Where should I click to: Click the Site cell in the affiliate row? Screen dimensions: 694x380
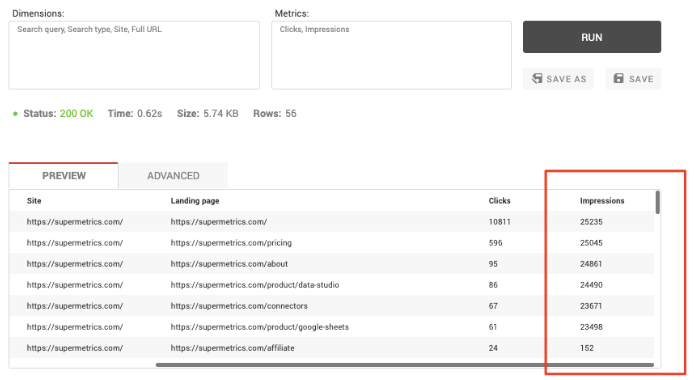75,348
